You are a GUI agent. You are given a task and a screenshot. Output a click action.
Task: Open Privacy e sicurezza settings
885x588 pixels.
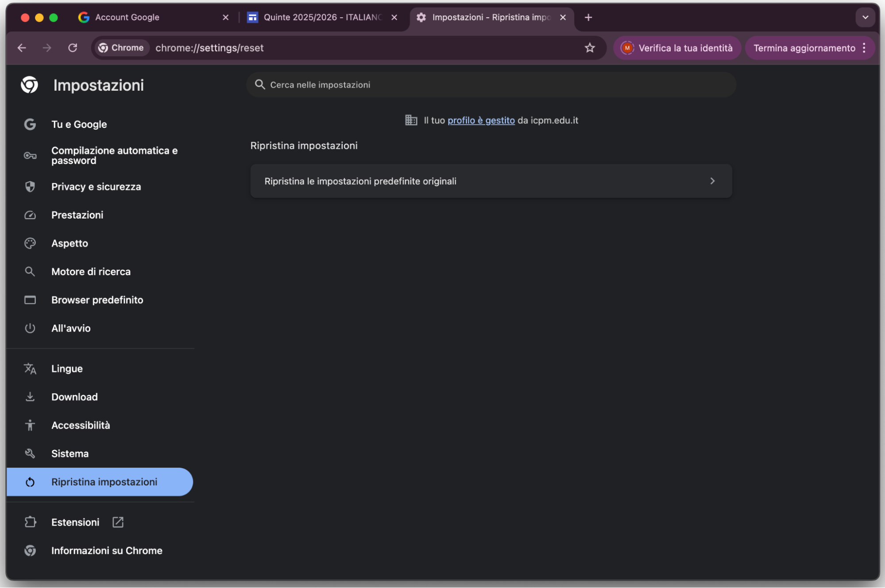tap(96, 186)
